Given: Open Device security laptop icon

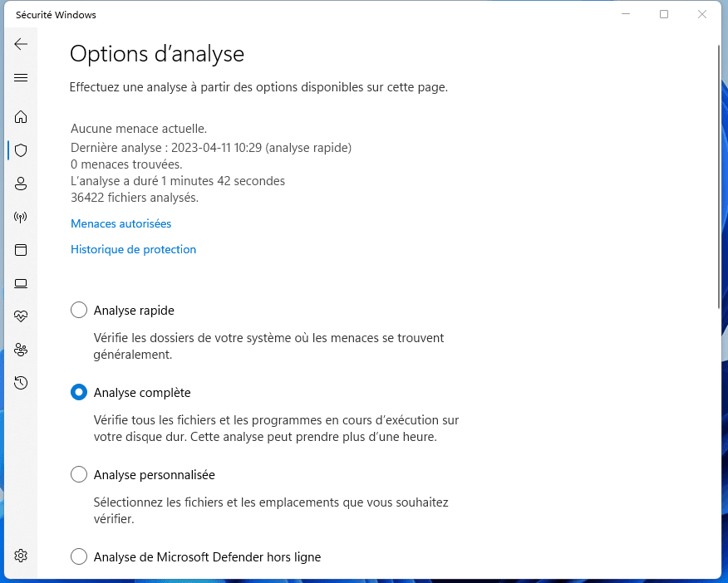Looking at the screenshot, I should point(21,283).
